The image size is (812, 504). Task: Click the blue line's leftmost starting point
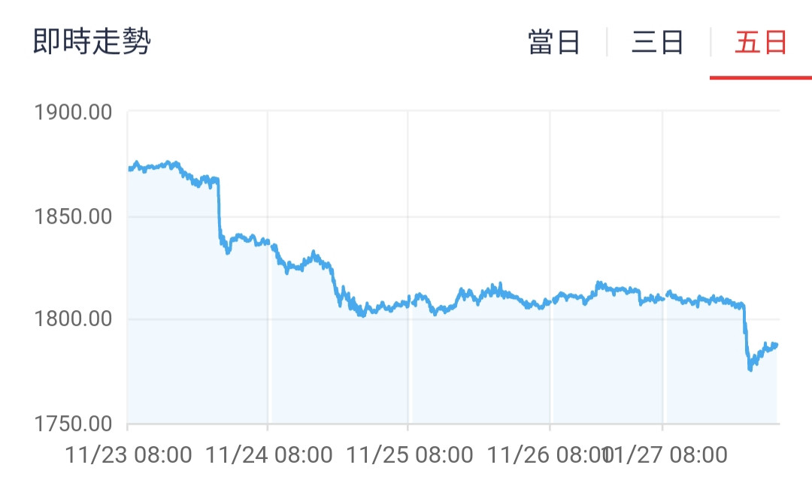pos(129,169)
